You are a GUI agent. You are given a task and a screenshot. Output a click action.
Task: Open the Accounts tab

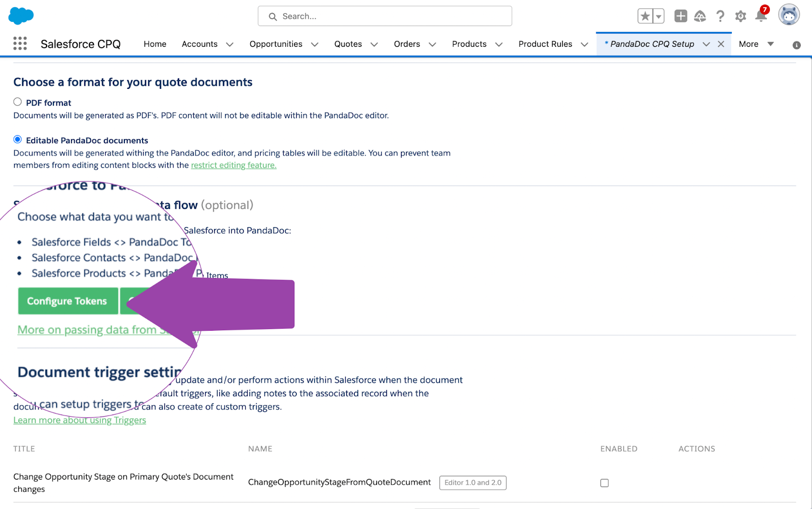(x=199, y=44)
